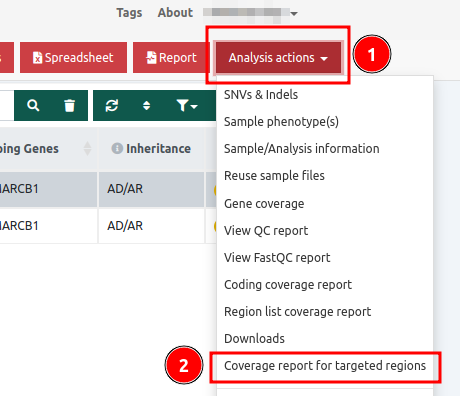Viewport: 460px width, 396px height.
Task: Open the Tags page
Action: (129, 13)
